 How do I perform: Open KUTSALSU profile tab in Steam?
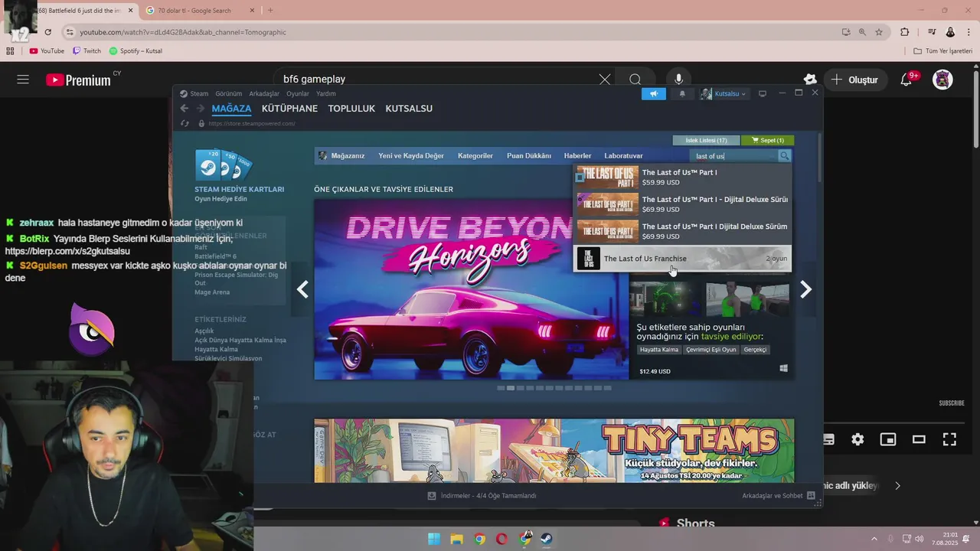[x=409, y=109]
